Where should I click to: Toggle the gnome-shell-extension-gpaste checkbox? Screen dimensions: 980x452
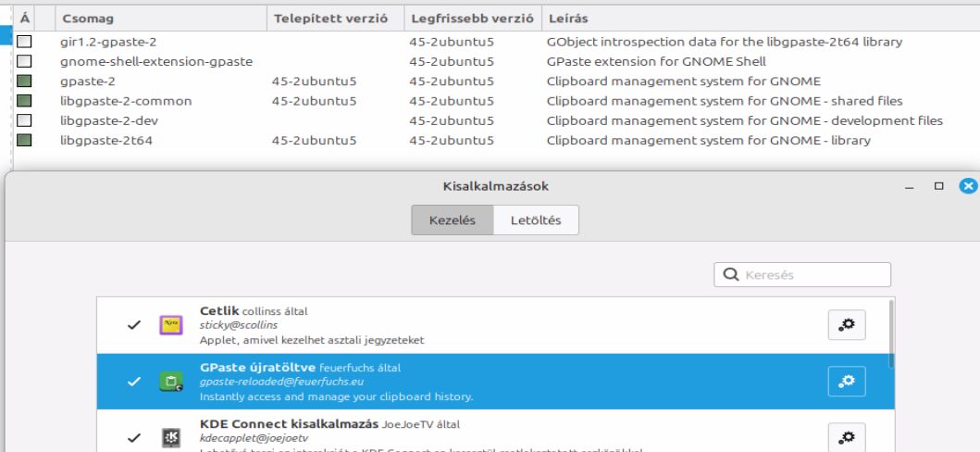[x=24, y=61]
